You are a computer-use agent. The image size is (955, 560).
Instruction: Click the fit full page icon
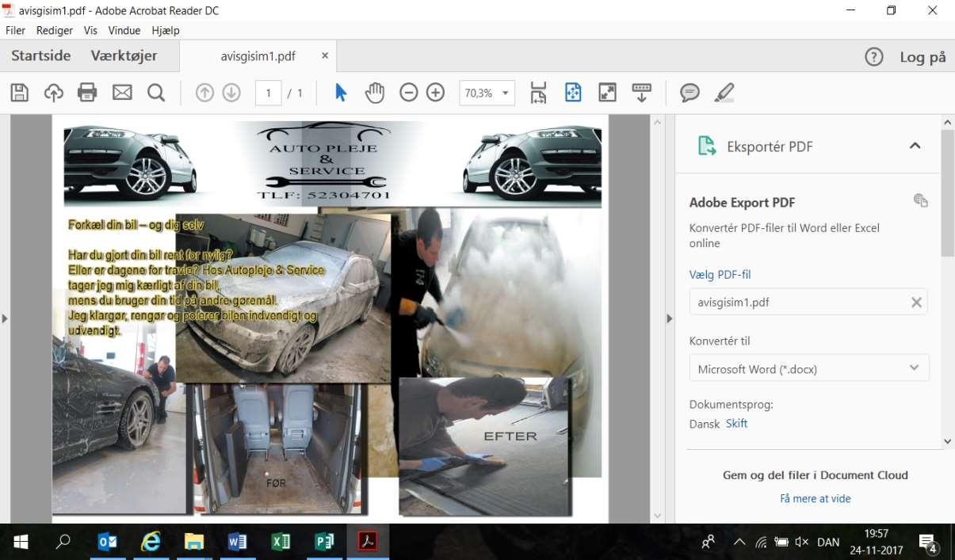coord(573,93)
